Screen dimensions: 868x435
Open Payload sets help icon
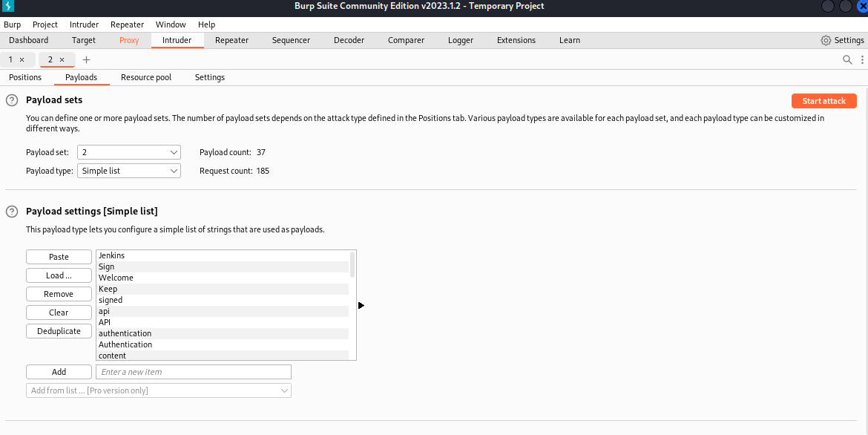pyautogui.click(x=12, y=100)
